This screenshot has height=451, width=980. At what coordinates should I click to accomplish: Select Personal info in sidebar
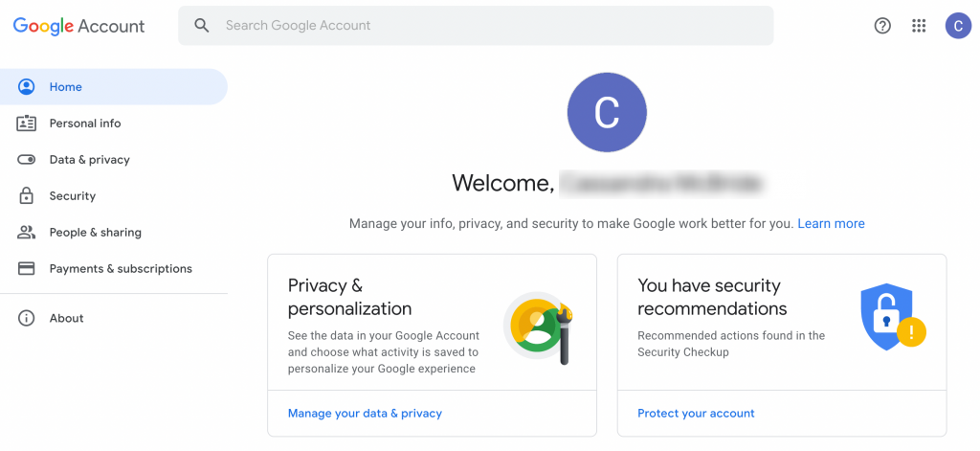click(85, 124)
